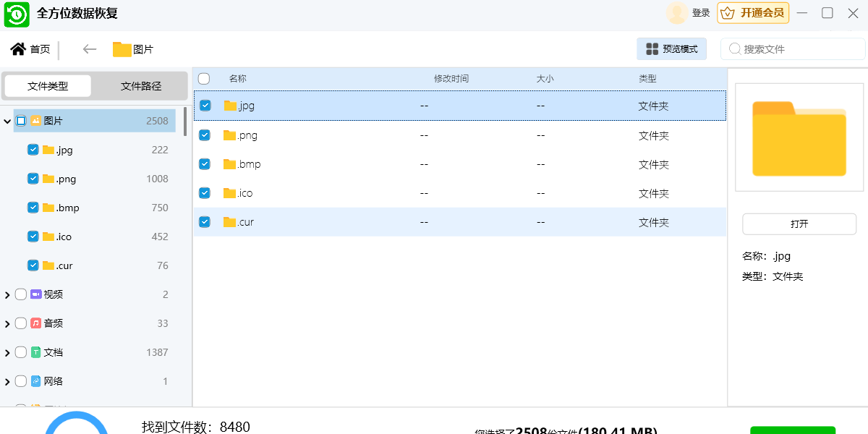This screenshot has width=868, height=434.
Task: Click the document category icon 文档
Action: 35,352
